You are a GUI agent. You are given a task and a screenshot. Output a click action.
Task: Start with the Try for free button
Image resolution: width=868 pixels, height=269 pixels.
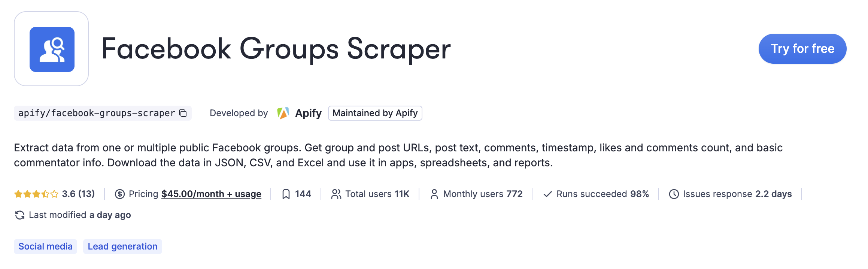tap(802, 49)
